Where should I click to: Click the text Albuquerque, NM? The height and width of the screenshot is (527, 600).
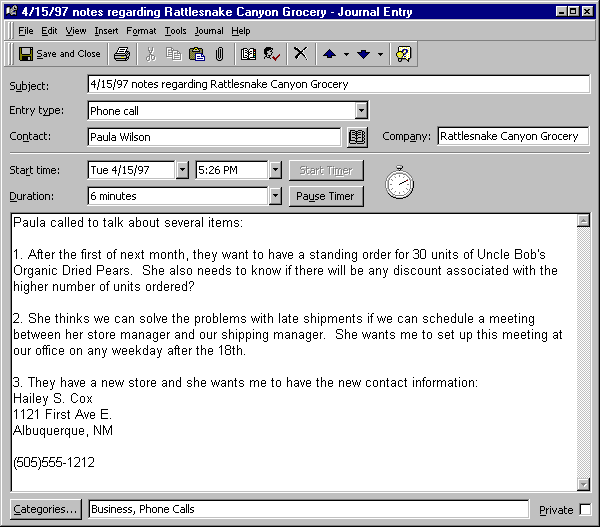click(x=63, y=431)
